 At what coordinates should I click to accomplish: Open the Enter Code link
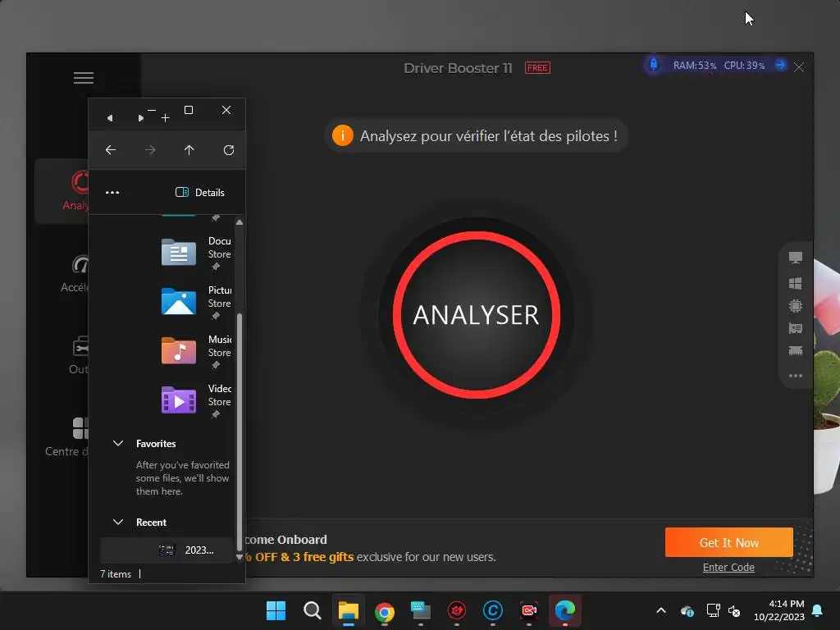pyautogui.click(x=728, y=568)
